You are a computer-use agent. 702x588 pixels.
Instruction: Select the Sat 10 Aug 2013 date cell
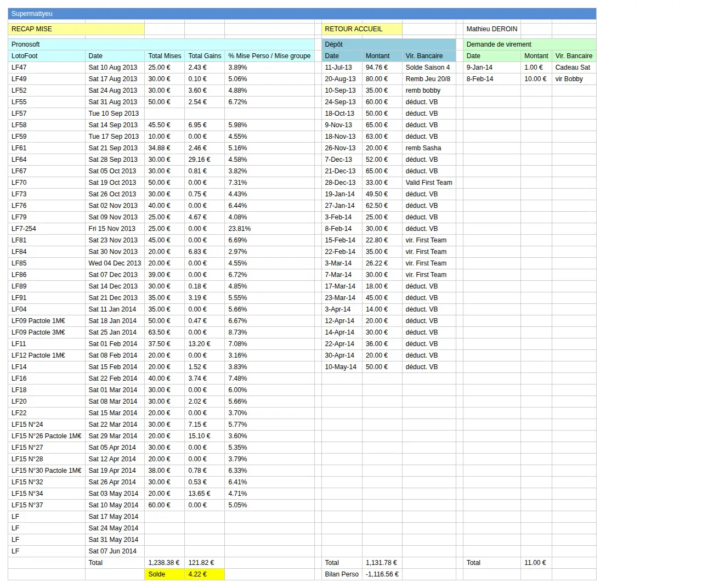pyautogui.click(x=115, y=67)
